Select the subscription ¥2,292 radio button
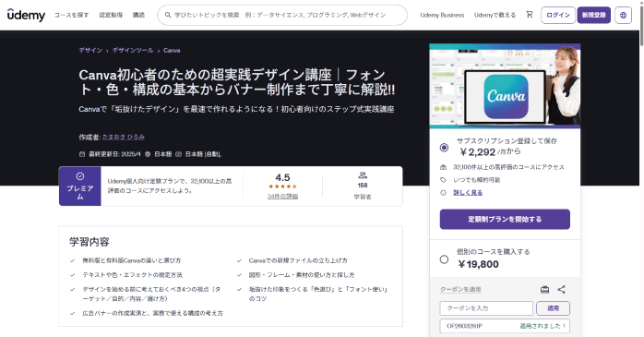Viewport: 644px width, 337px height. click(444, 147)
